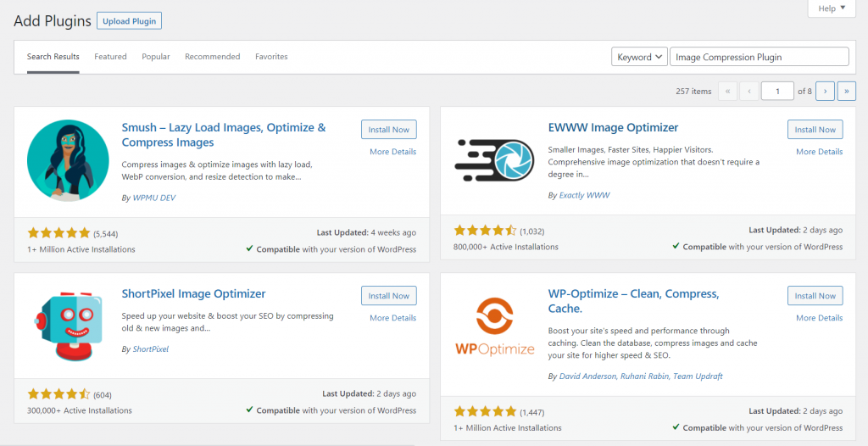Open author link Team Updraft
This screenshot has width=868, height=446.
tap(698, 376)
